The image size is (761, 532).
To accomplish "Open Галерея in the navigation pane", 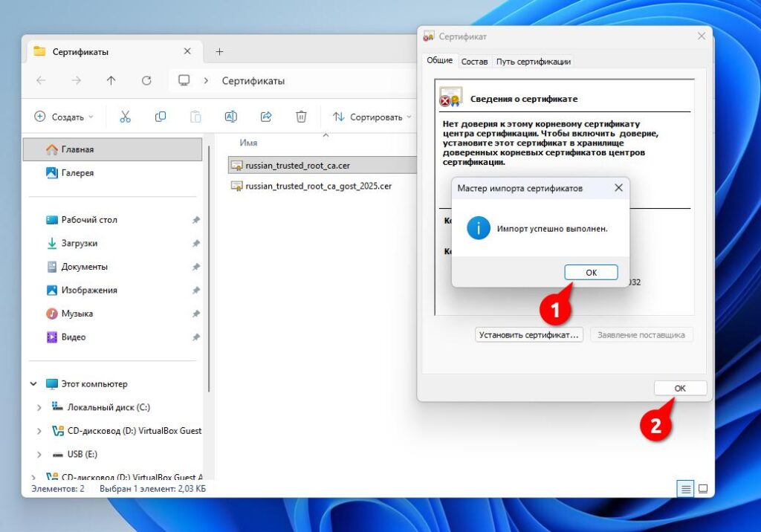I will coord(113,173).
